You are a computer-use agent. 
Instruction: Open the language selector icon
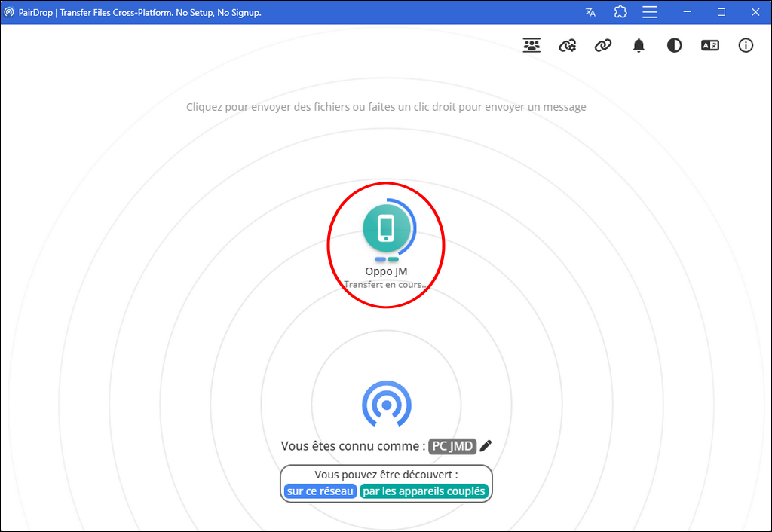710,46
